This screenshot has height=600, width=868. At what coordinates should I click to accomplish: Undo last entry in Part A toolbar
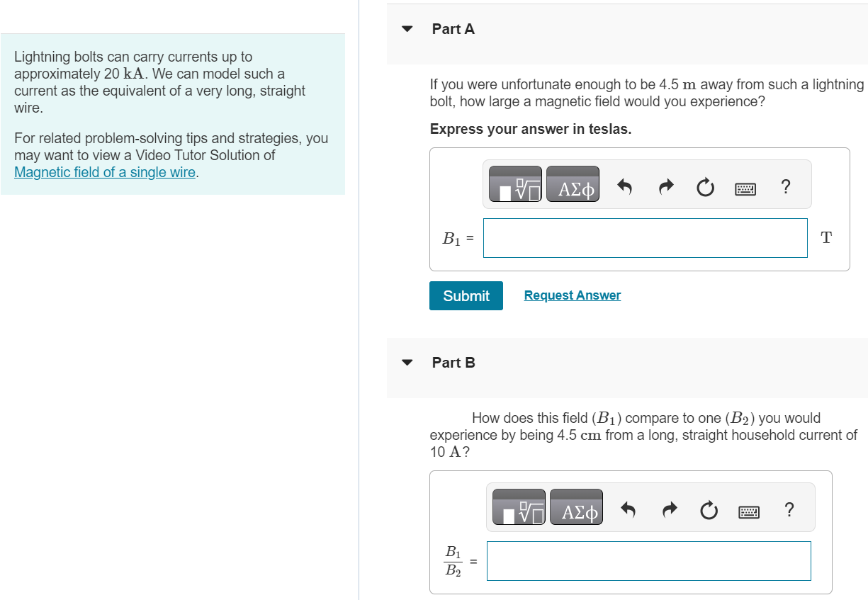point(624,188)
